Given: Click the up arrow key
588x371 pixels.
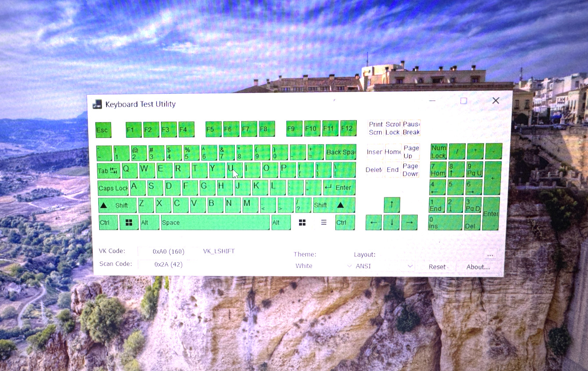Looking at the screenshot, I should tap(392, 204).
